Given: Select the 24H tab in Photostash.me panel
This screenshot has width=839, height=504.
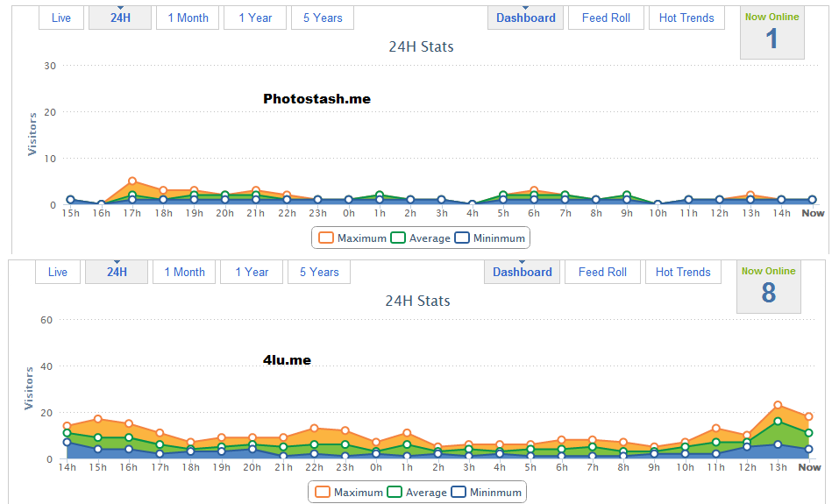Looking at the screenshot, I should pos(120,18).
